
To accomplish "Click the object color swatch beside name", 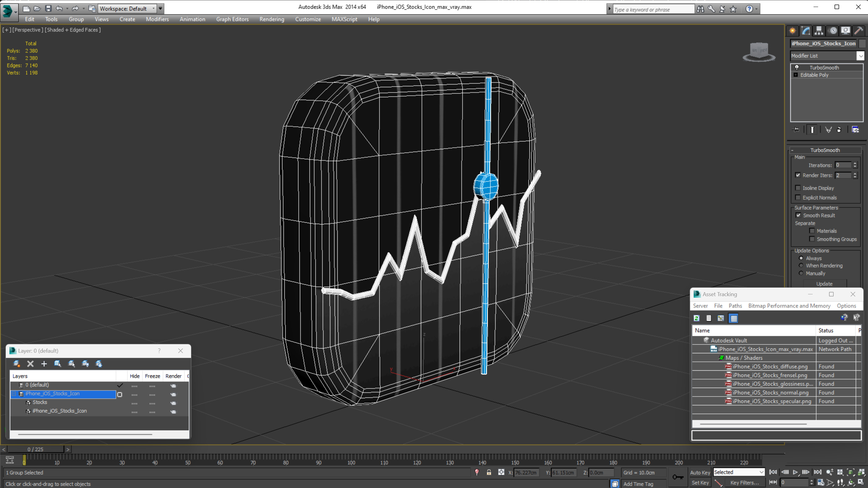I will pyautogui.click(x=862, y=43).
